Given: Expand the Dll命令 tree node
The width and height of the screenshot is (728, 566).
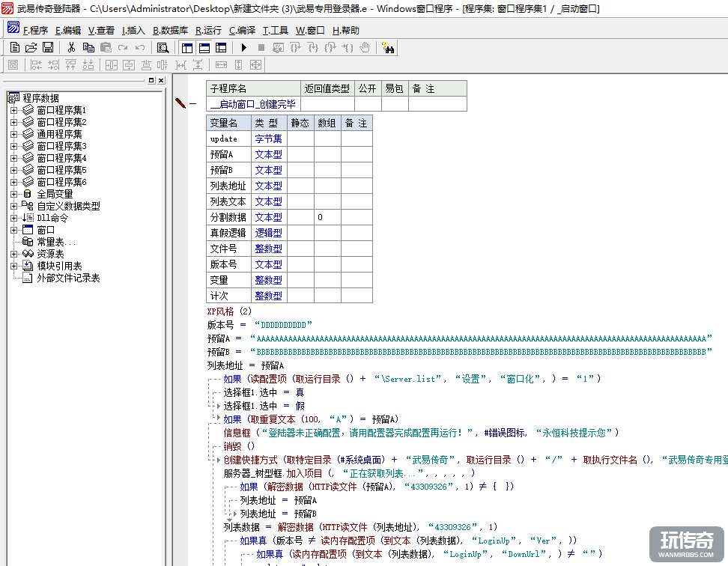Looking at the screenshot, I should 14,219.
